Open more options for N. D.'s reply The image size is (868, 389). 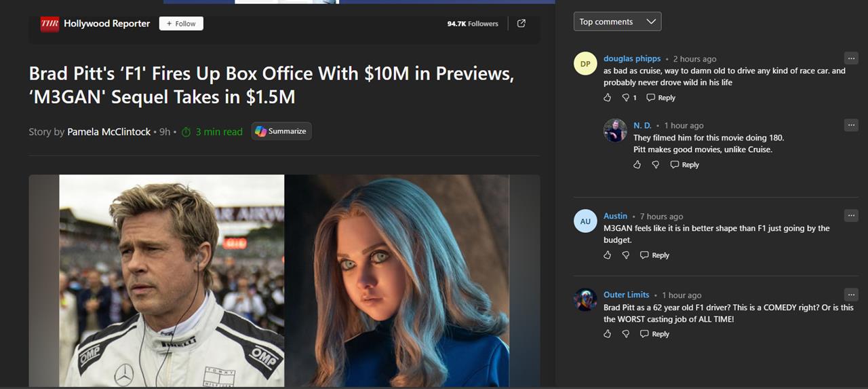pyautogui.click(x=851, y=125)
